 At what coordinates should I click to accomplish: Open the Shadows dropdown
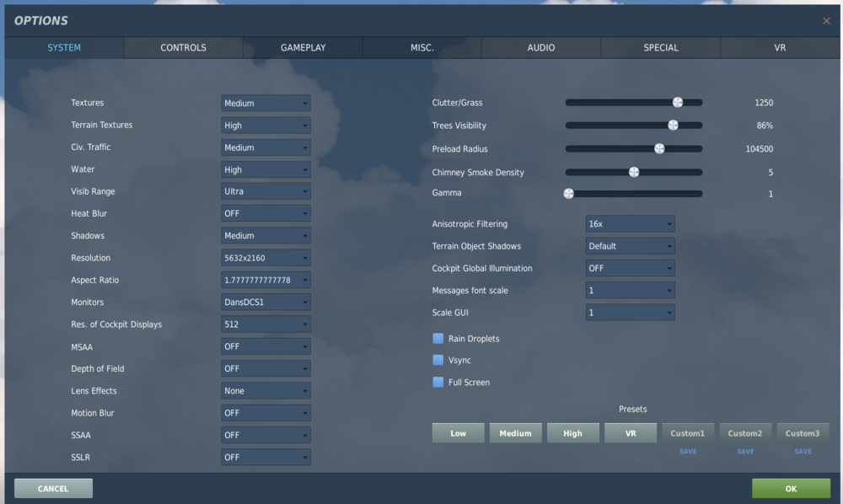point(266,235)
